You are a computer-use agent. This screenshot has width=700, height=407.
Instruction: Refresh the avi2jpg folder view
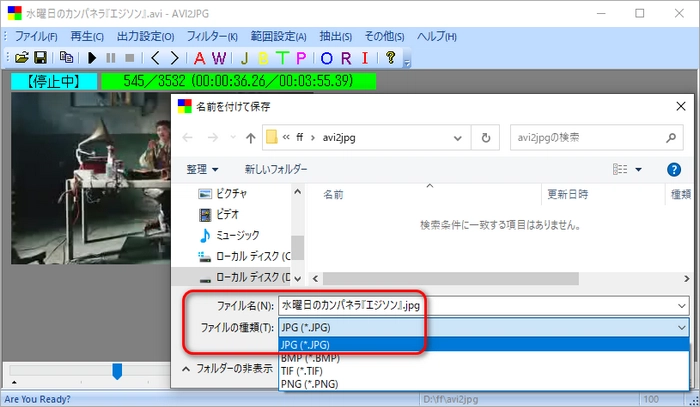click(486, 138)
